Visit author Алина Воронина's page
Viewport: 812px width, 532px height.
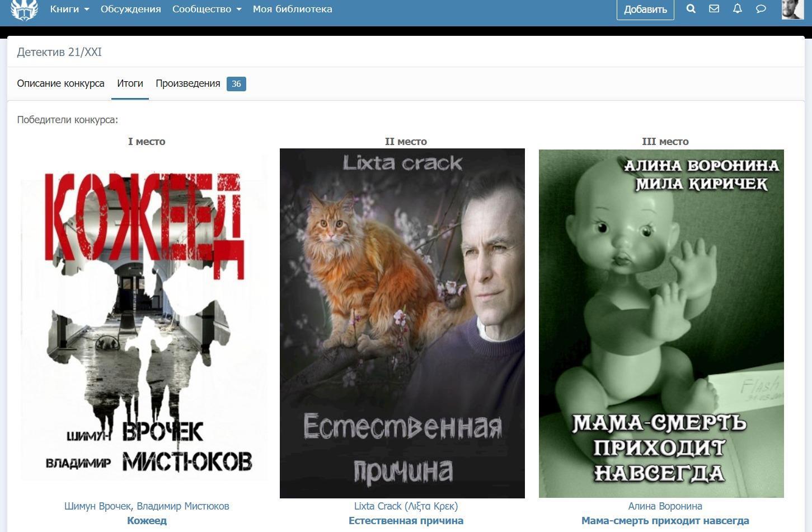pos(665,506)
